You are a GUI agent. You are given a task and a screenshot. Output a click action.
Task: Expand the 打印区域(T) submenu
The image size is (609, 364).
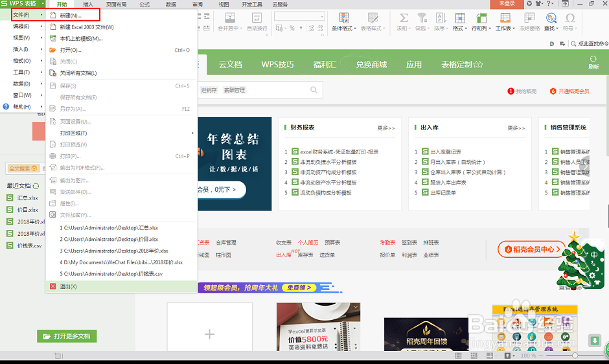click(x=122, y=133)
